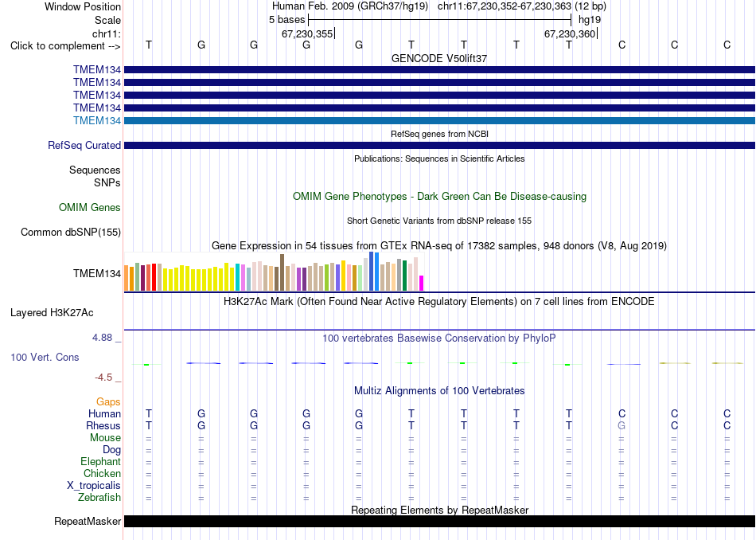
Task: Select the X_tropicalis alignment row label
Action: click(x=94, y=486)
